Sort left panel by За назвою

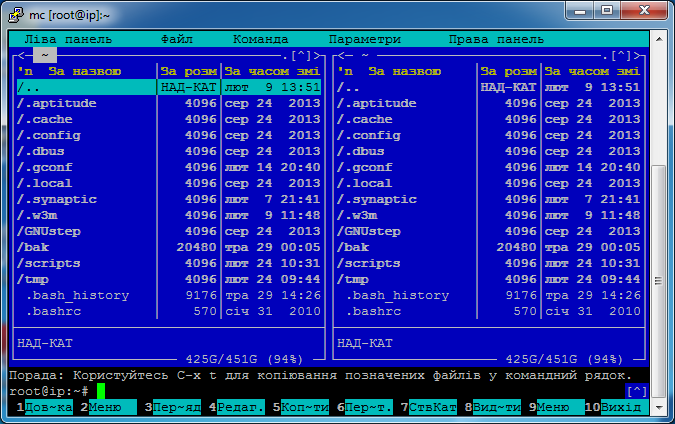[85, 71]
